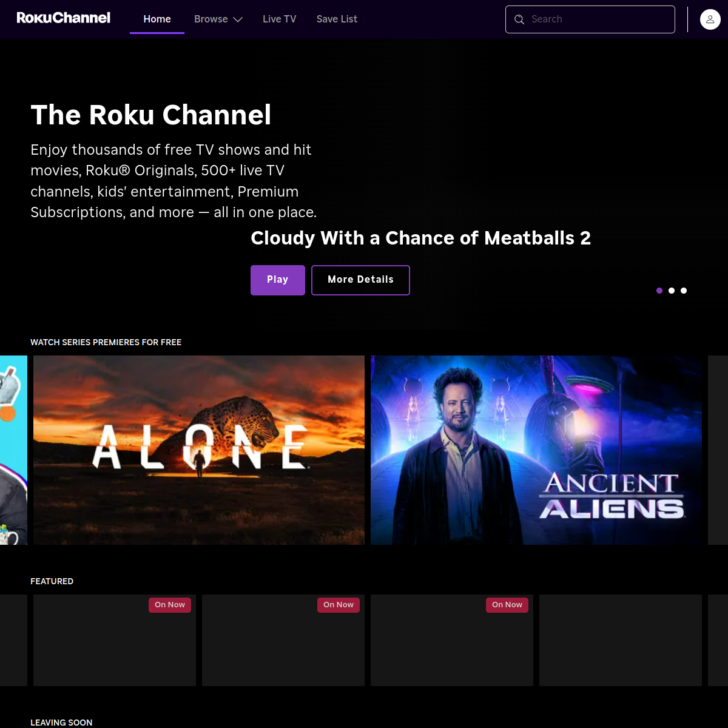Screen dimensions: 728x728
Task: Open the user account profile icon
Action: [710, 19]
